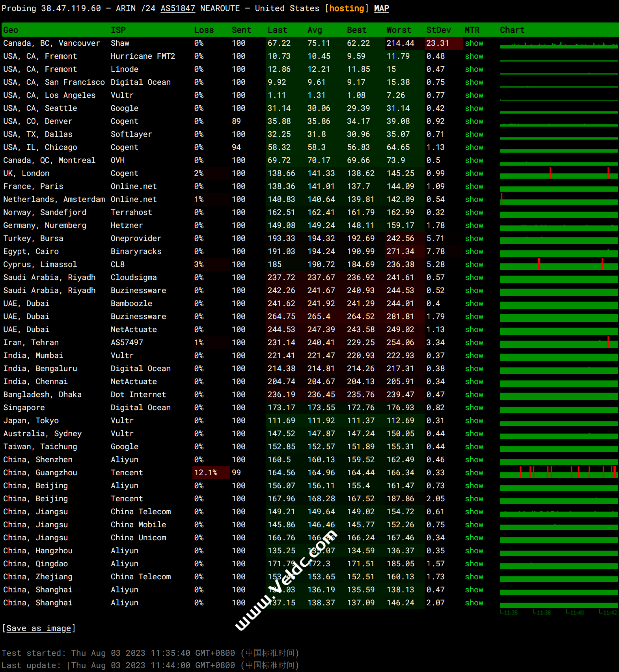This screenshot has width=619, height=672.
Task: Click the latency chart for Cyprus, Limassol
Action: [x=559, y=264]
